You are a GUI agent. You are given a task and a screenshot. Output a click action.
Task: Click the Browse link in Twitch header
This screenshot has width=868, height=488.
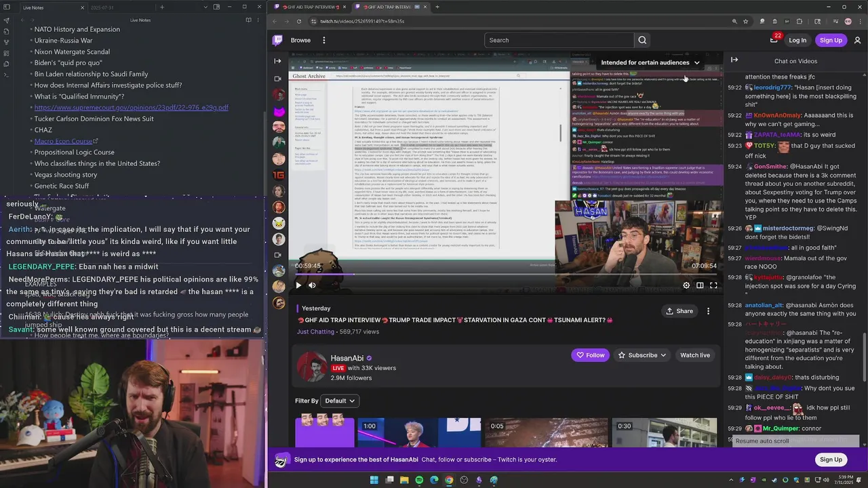click(300, 40)
